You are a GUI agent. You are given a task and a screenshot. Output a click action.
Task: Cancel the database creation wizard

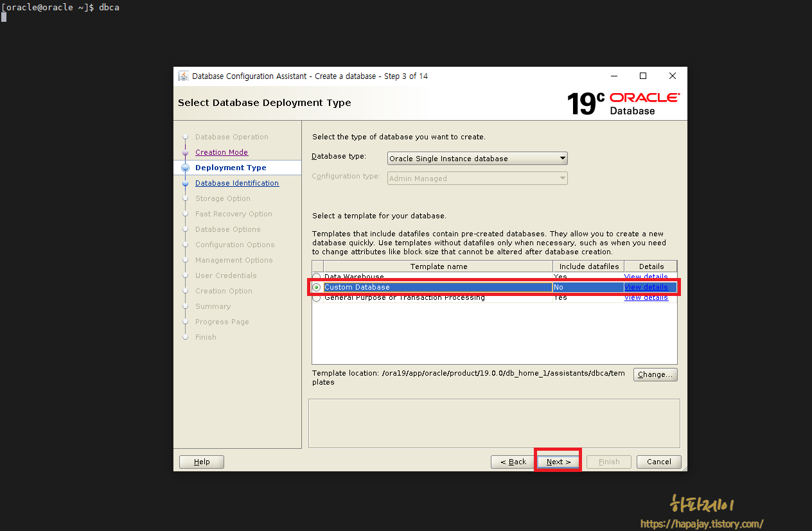pos(659,462)
